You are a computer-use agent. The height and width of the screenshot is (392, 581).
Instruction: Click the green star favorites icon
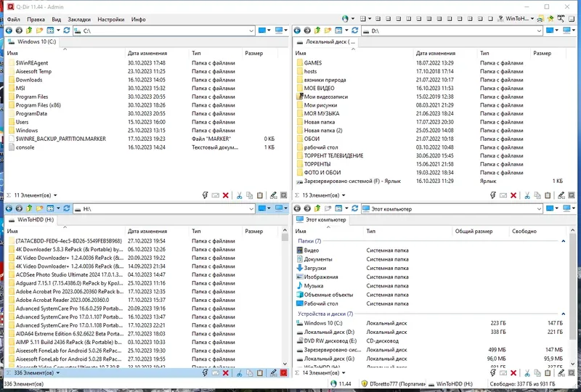pyautogui.click(x=550, y=19)
